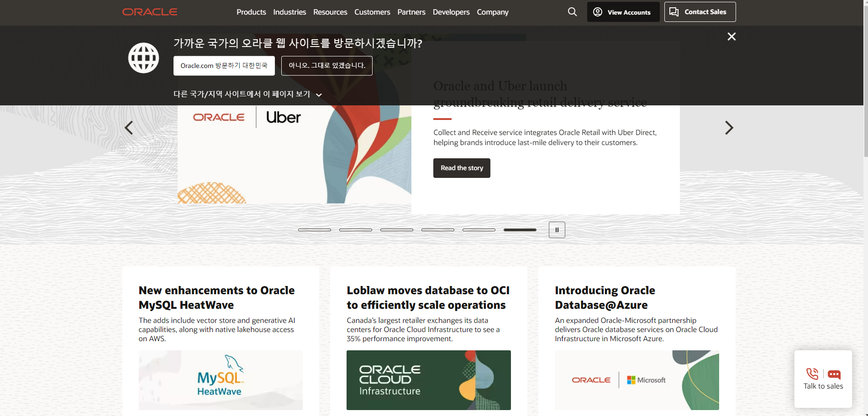Select the sixth active carousel indicator
This screenshot has width=868, height=416.
pyautogui.click(x=520, y=230)
